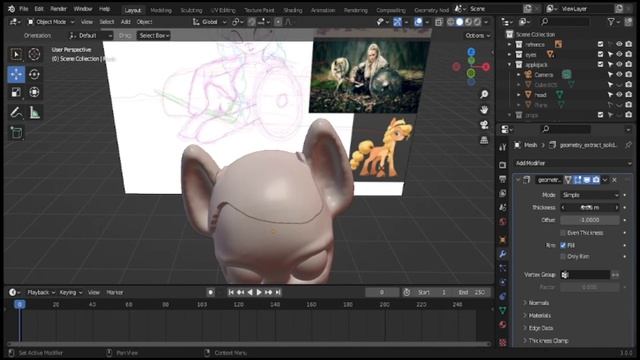Hide the Camera object in the outliner
The width and height of the screenshot is (640, 360).
[619, 75]
